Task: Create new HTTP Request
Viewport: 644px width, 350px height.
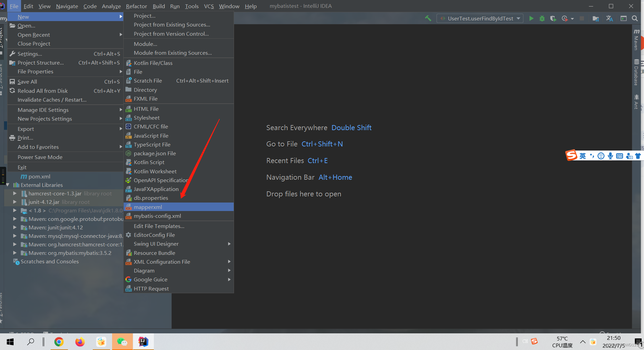Action: [179, 288]
